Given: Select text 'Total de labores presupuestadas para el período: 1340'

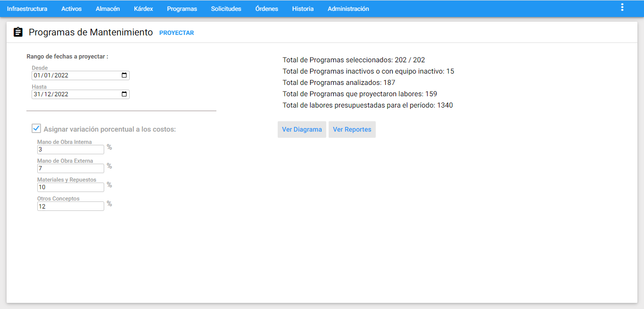Looking at the screenshot, I should coord(368,105).
